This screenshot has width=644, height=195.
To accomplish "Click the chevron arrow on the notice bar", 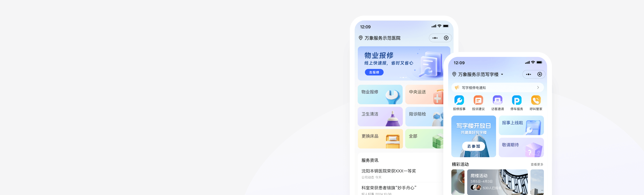I will coord(538,87).
